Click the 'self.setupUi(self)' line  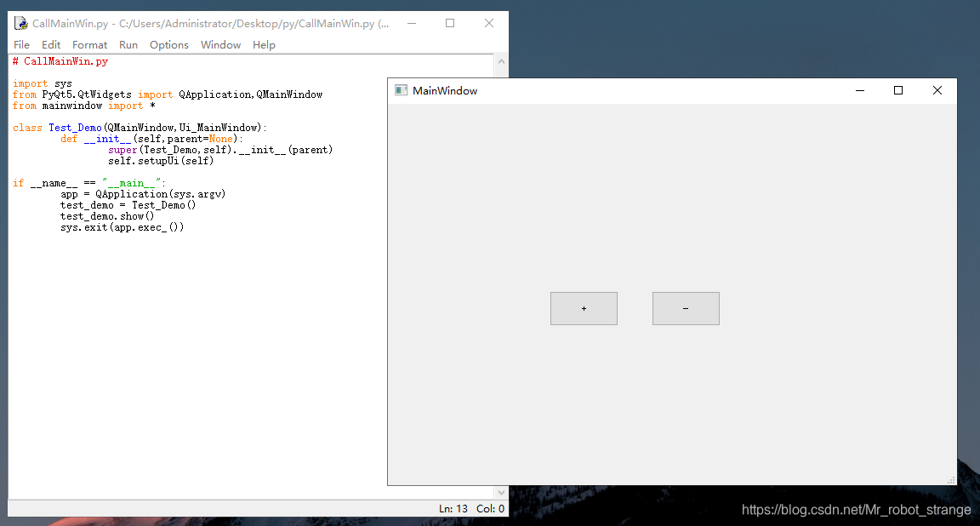162,161
